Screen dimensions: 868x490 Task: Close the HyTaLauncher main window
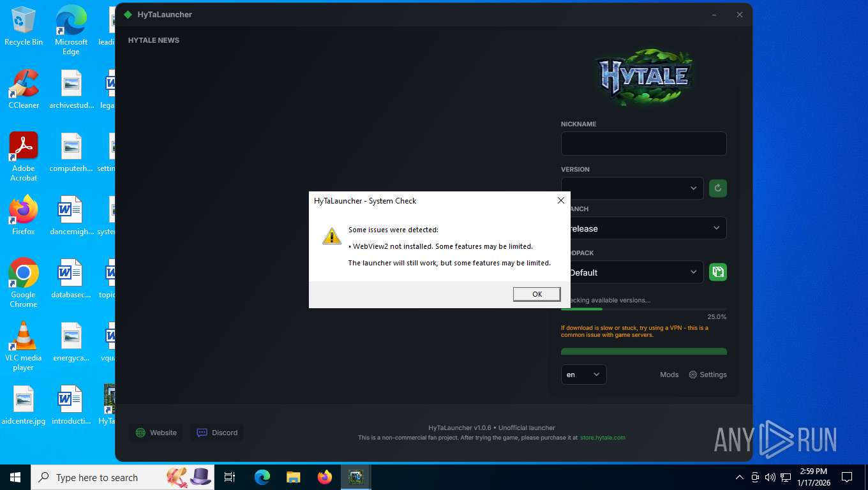tap(739, 15)
